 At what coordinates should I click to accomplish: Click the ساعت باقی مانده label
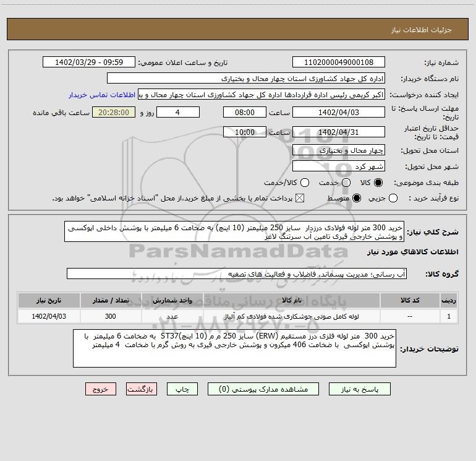pyautogui.click(x=61, y=113)
